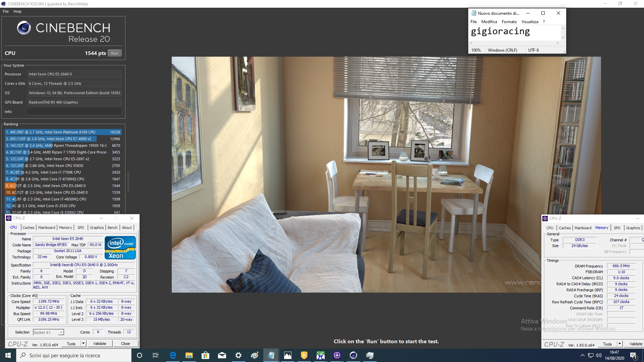Image resolution: width=644 pixels, height=362 pixels.
Task: Select ranking entry Xeon CPU E7-4890 v2
Action: pyautogui.click(x=63, y=139)
